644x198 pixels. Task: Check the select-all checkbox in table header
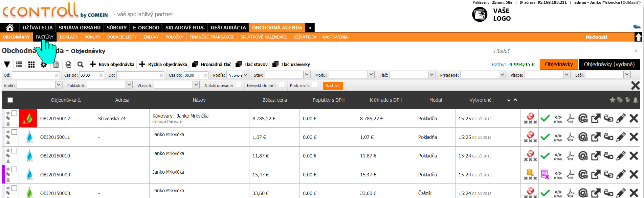[x=10, y=100]
